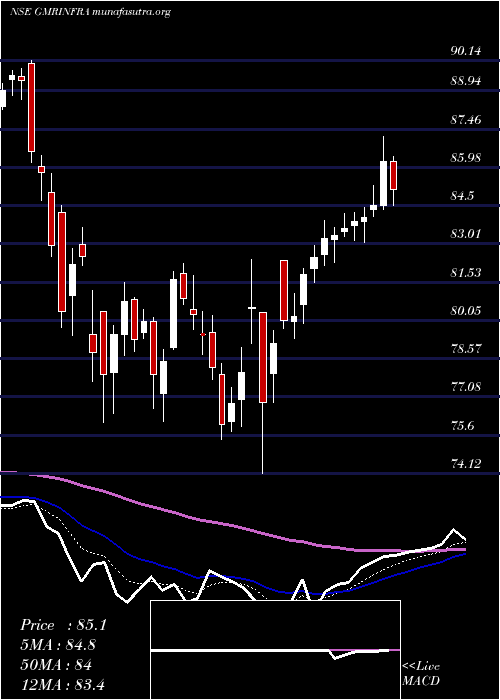This screenshot has width=500, height=700.
Task: Click the 84.5 price axis label
Action: point(462,196)
